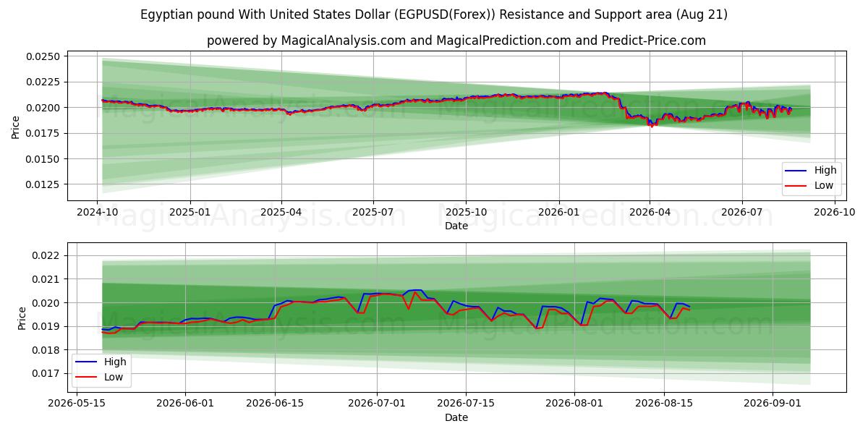The height and width of the screenshot is (434, 868).
Task: Click the 2026-09-01 date tick label
Action: coord(773,404)
